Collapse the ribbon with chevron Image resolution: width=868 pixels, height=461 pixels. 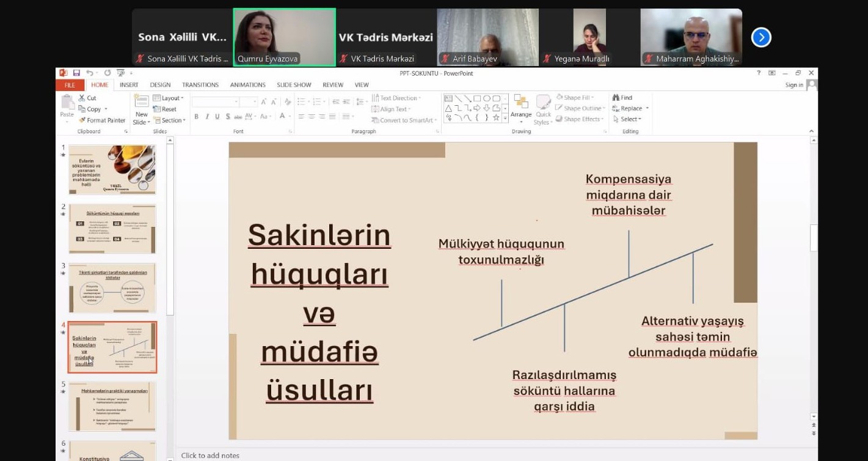click(811, 131)
